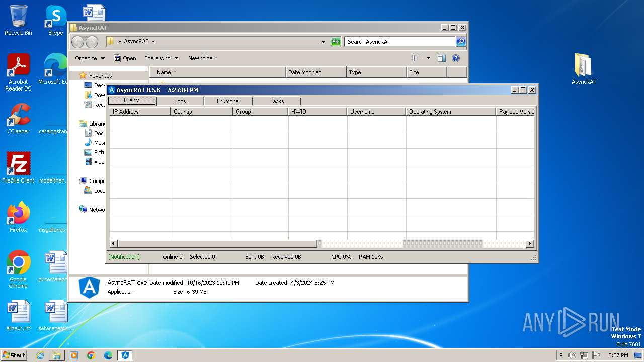Click the right arrow of horizontal scrollbar
The height and width of the screenshot is (362, 644).
pos(530,244)
